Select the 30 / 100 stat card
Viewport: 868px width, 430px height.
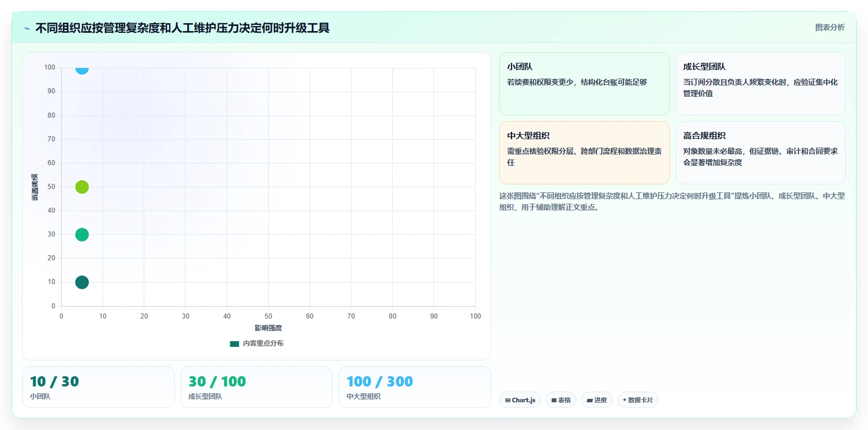(x=256, y=387)
